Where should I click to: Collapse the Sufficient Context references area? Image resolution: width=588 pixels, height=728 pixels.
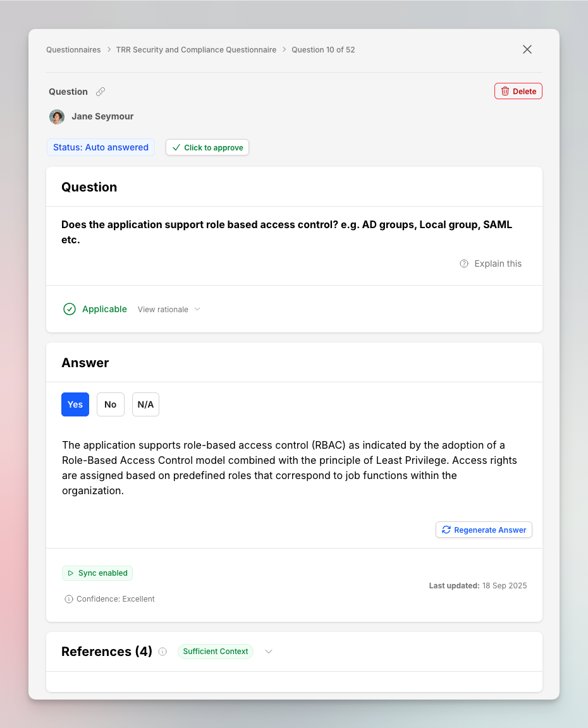pos(268,651)
